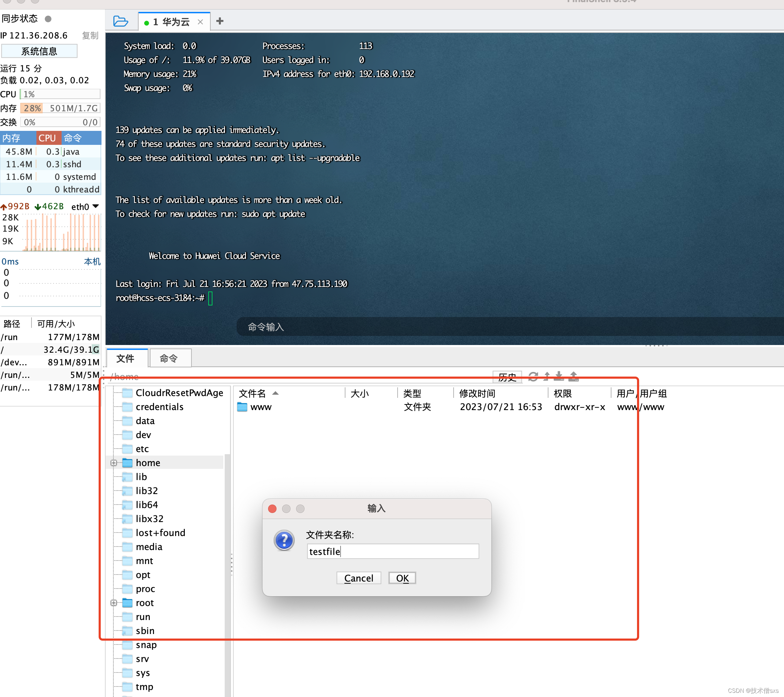Viewport: 784px width, 697px height.
Task: Open the eth0 network interface dropdown
Action: point(96,206)
